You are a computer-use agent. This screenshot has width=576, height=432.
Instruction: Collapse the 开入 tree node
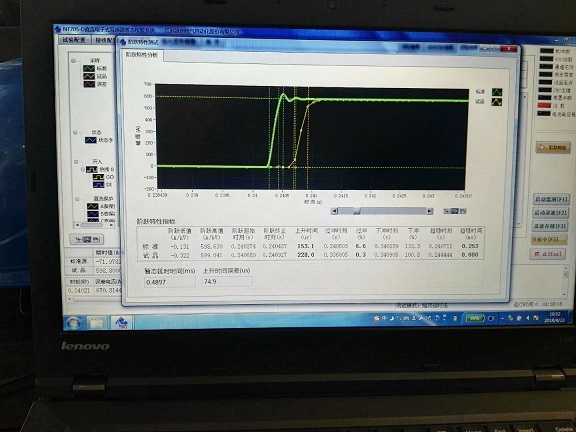[x=76, y=161]
